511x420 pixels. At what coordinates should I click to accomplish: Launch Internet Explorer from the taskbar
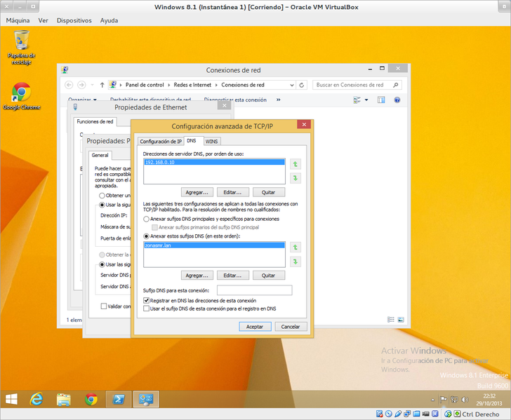tap(36, 399)
